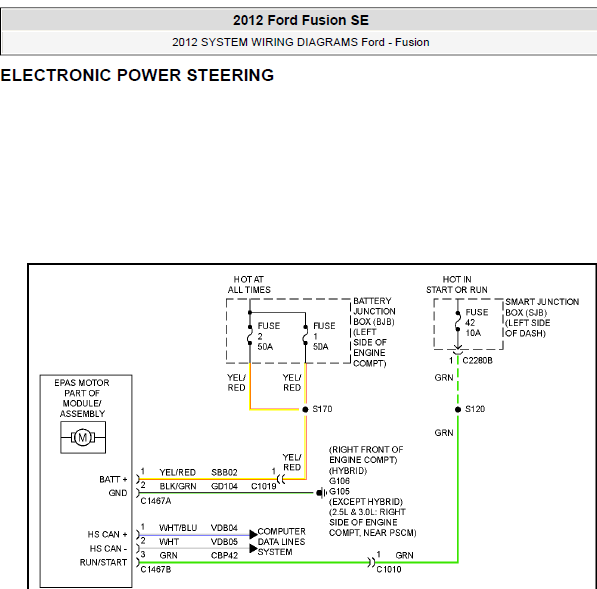Screen dimensions: 597x589
Task: Click the 'HS CAN +' pin label
Action: pos(107,534)
